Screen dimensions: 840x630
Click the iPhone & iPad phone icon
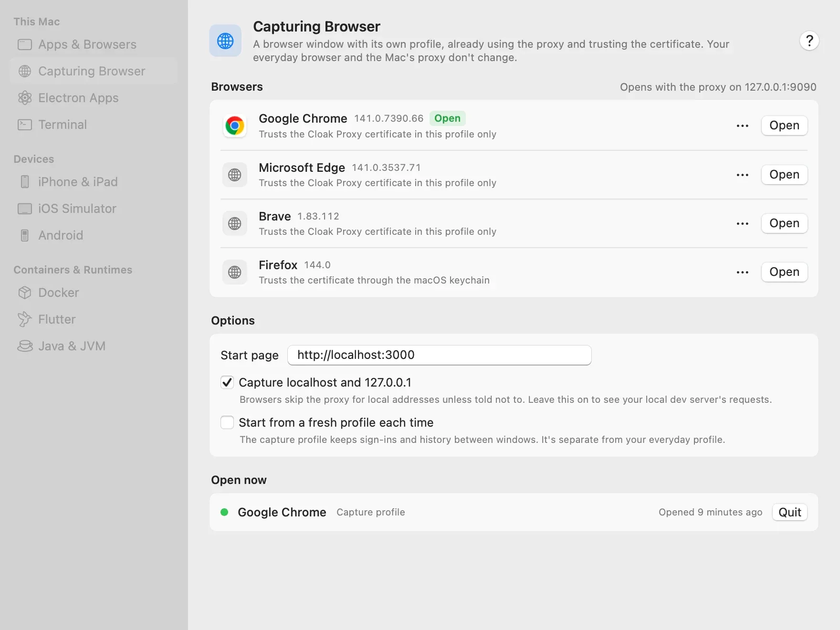coord(25,182)
